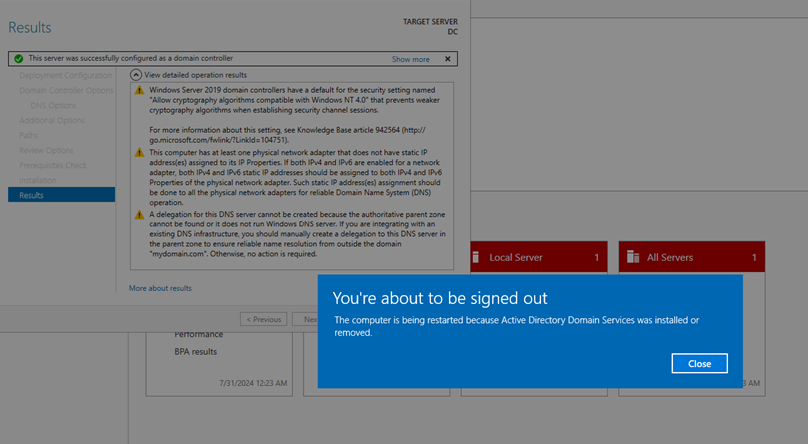Click the Close button on sign-out dialog
This screenshot has width=808, height=444.
[699, 363]
